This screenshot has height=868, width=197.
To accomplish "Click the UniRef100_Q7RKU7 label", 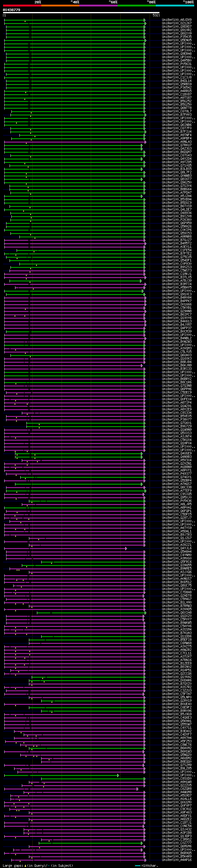I will [x=177, y=145].
